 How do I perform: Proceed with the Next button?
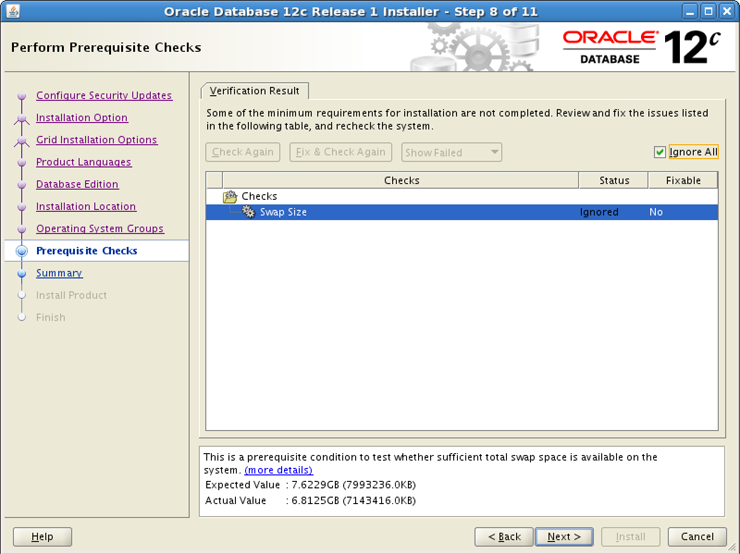coord(564,537)
